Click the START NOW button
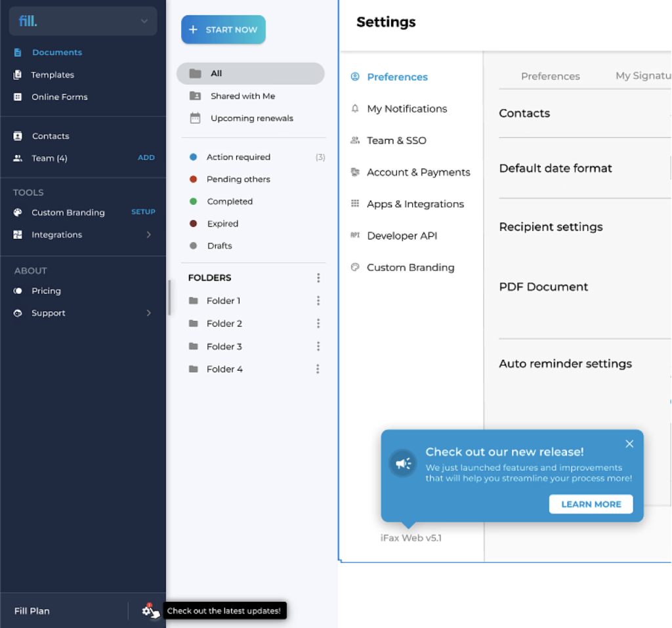The image size is (672, 628). click(x=223, y=30)
